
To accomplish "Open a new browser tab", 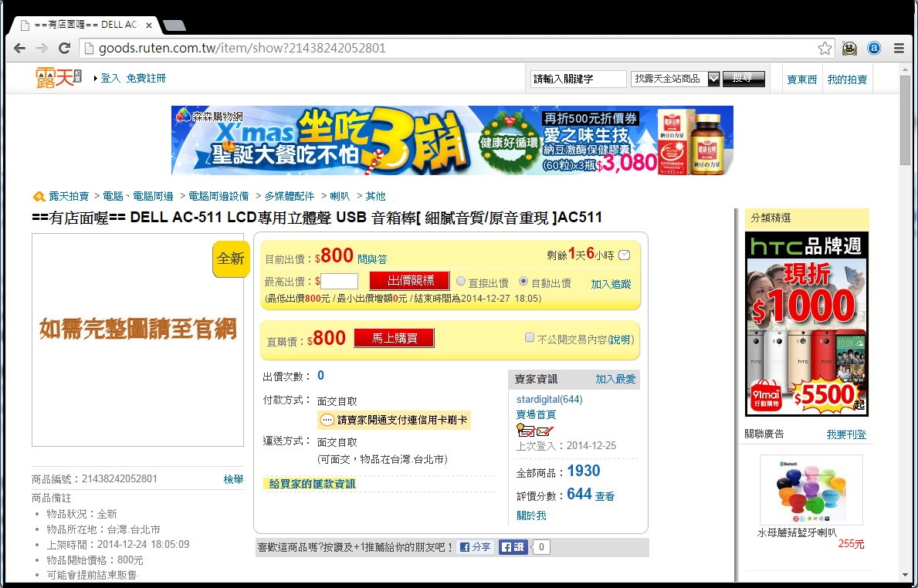I will tap(174, 25).
